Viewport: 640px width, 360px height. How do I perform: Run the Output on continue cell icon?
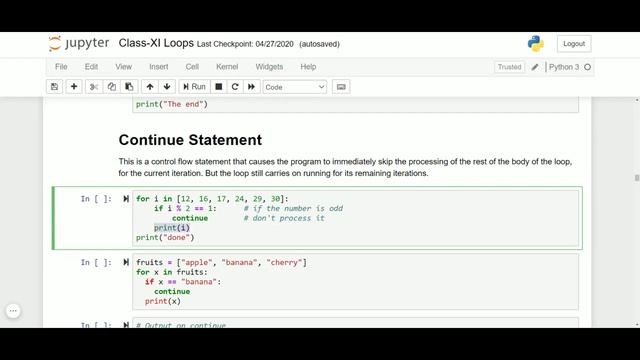126,325
